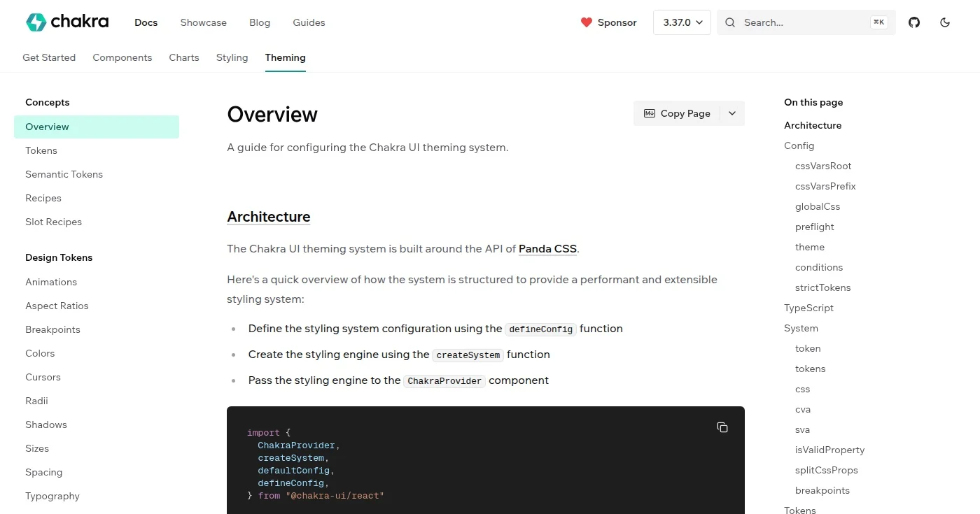Click the createSystem inline code
980x514 pixels.
468,355
